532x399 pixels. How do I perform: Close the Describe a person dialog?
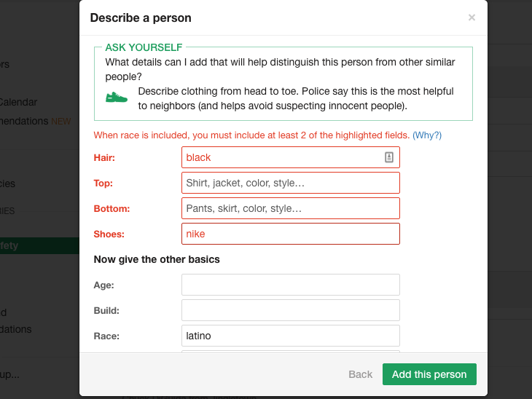[472, 17]
